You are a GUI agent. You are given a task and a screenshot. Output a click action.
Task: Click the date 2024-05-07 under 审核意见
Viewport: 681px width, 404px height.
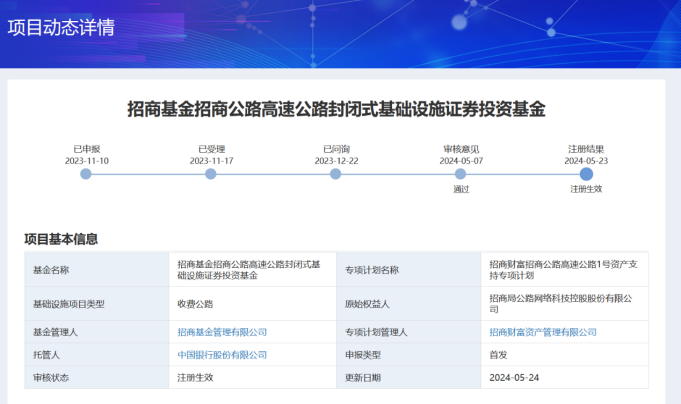(x=461, y=161)
